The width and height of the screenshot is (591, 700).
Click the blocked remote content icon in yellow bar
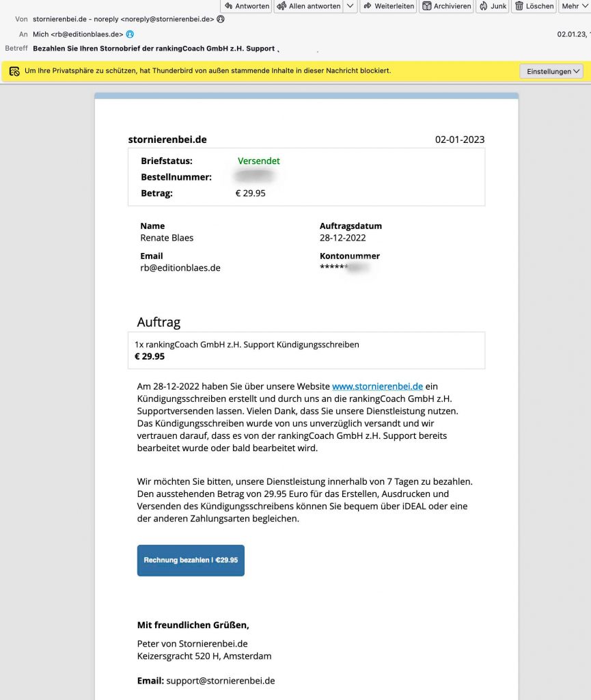pos(14,71)
